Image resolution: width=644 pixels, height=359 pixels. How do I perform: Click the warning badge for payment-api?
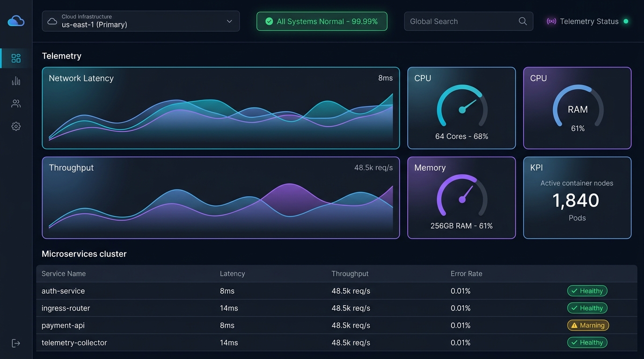pos(588,325)
